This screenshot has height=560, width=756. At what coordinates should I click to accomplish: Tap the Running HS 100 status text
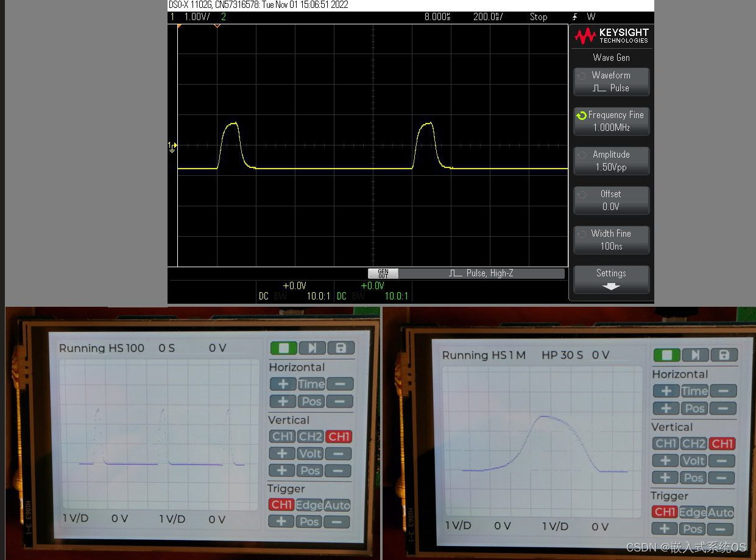102,348
